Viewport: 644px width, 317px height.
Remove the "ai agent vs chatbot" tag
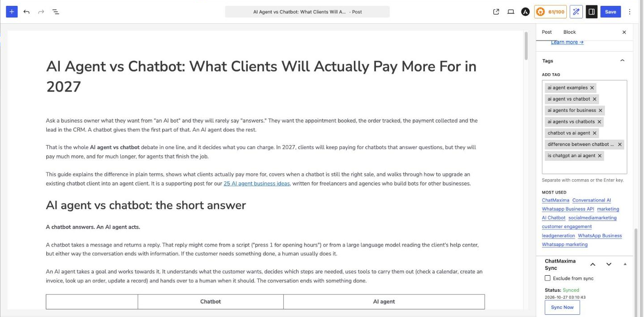coord(595,99)
